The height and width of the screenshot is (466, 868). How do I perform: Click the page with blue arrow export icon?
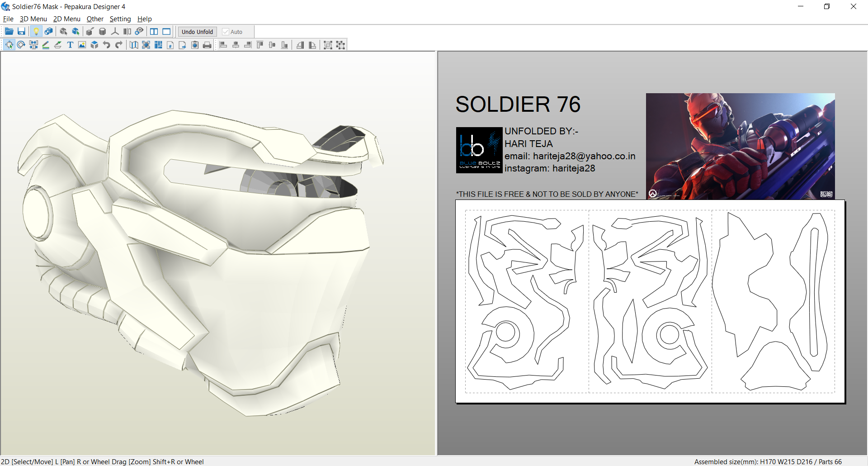(183, 45)
